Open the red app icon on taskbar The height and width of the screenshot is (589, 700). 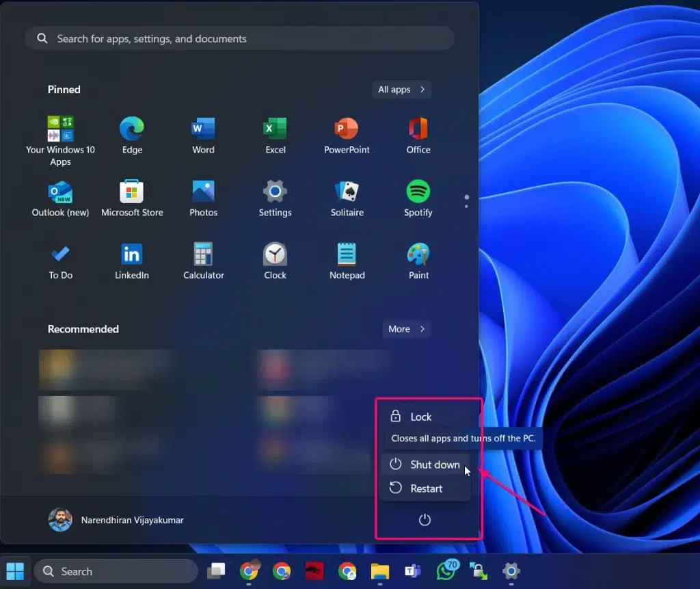[x=314, y=571]
